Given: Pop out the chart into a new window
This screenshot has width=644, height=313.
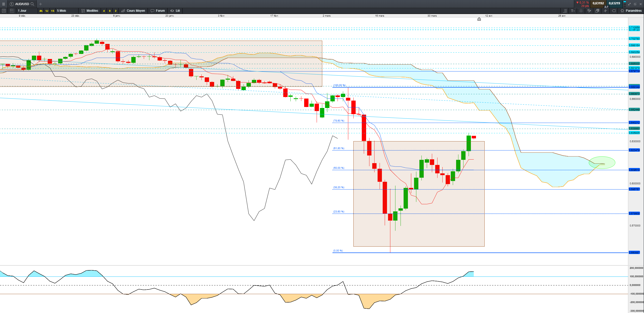Looking at the screenshot, I should [635, 4].
